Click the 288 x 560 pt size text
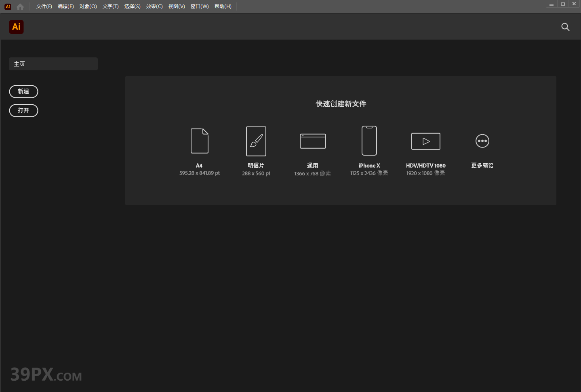The height and width of the screenshot is (392, 581). click(256, 173)
